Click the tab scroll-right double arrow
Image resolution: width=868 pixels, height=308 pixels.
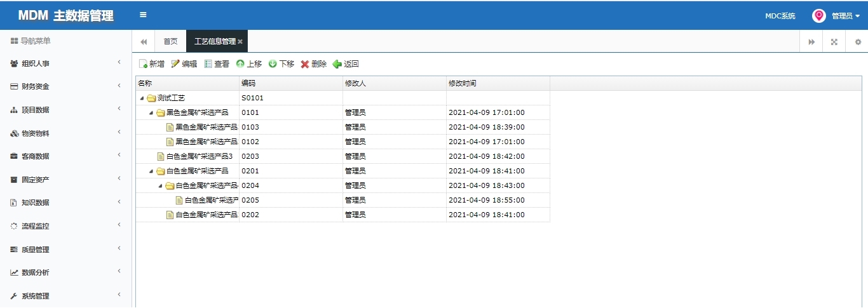(x=811, y=41)
